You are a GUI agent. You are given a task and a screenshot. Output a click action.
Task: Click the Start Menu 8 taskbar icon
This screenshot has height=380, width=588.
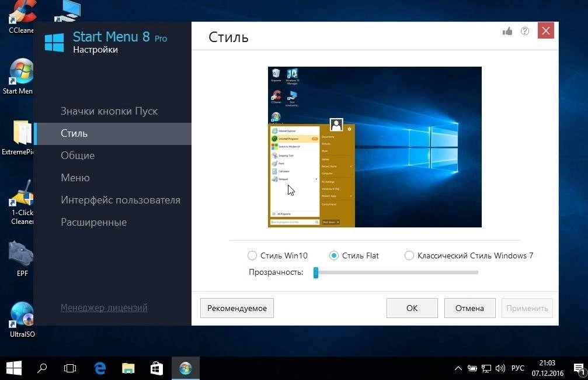click(x=185, y=368)
